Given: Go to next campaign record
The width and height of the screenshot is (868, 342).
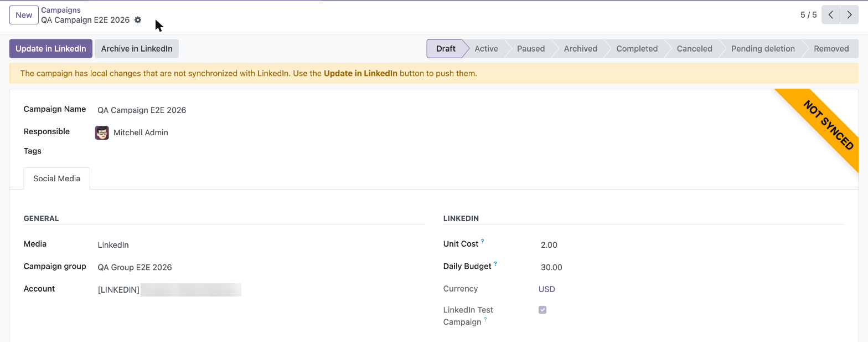Looking at the screenshot, I should tap(849, 15).
